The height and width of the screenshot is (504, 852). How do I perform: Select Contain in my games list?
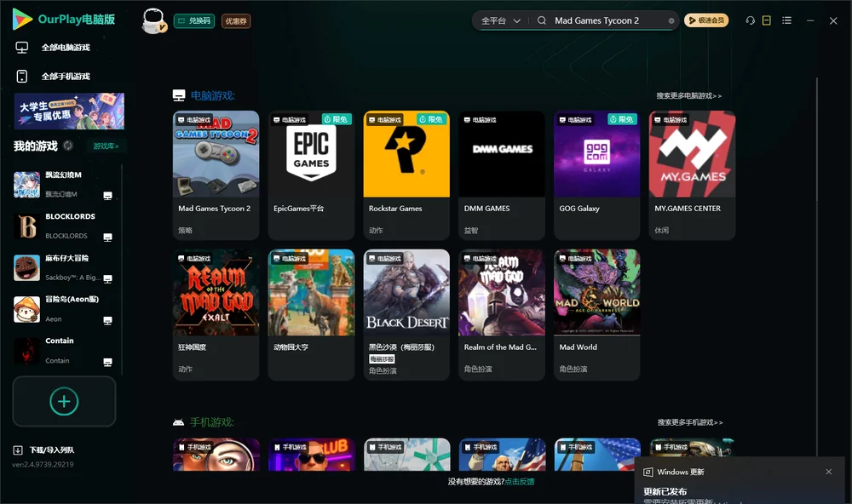click(63, 350)
